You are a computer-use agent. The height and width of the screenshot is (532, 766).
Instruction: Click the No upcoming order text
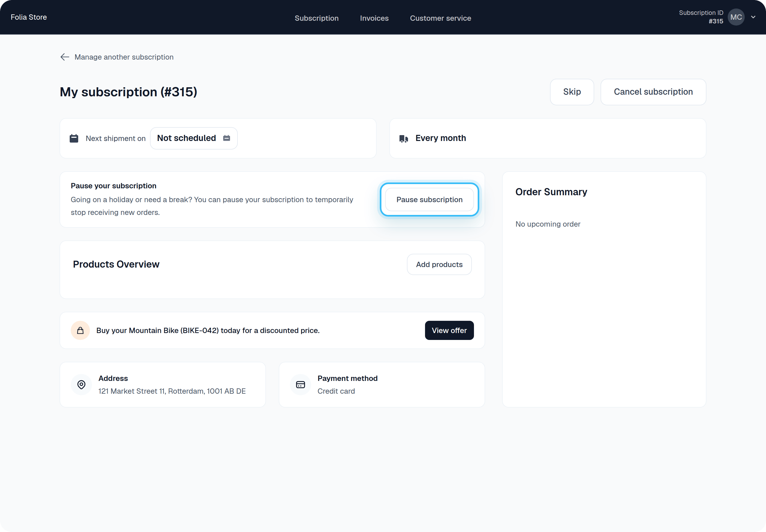pyautogui.click(x=548, y=224)
